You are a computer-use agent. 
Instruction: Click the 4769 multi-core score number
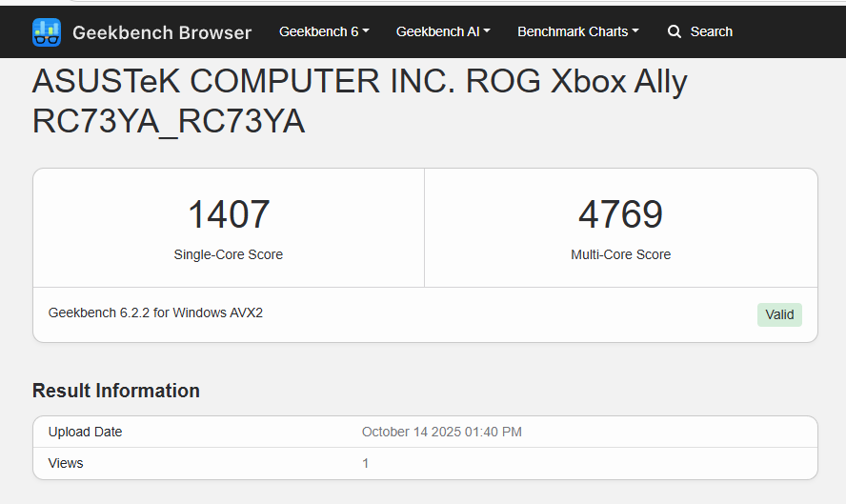click(x=620, y=214)
